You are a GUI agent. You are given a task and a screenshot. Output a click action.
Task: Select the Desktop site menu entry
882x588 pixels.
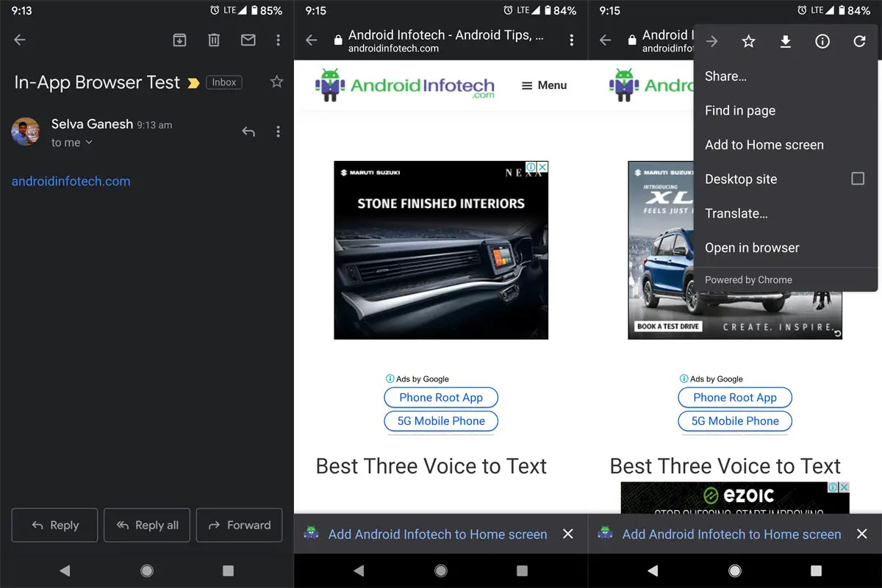[786, 179]
